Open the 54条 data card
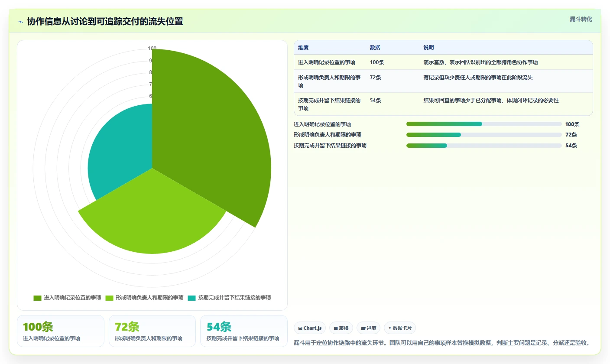Image resolution: width=610 pixels, height=364 pixels. [244, 331]
